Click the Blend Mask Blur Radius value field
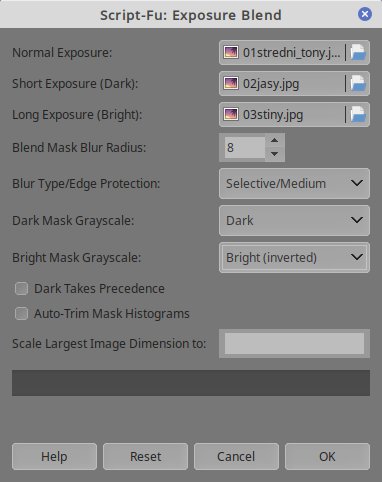The image size is (382, 482). point(245,147)
